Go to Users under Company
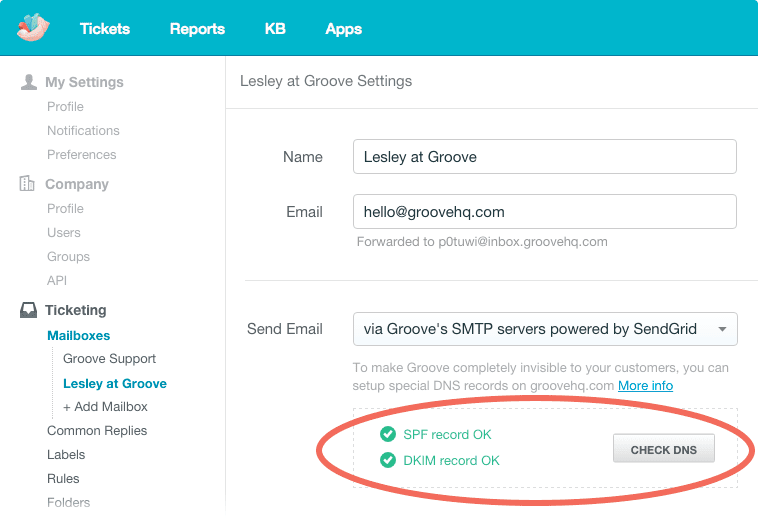Image resolution: width=758 pixels, height=520 pixels. pos(64,233)
